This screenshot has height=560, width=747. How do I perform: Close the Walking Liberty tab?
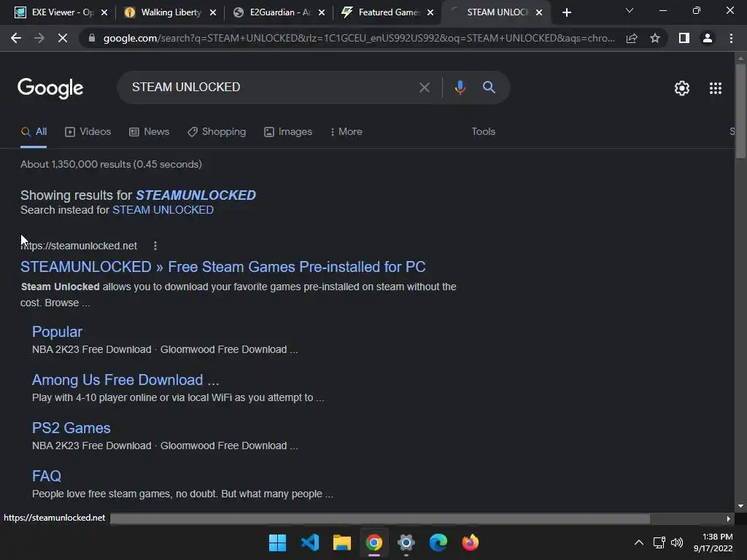pyautogui.click(x=213, y=12)
